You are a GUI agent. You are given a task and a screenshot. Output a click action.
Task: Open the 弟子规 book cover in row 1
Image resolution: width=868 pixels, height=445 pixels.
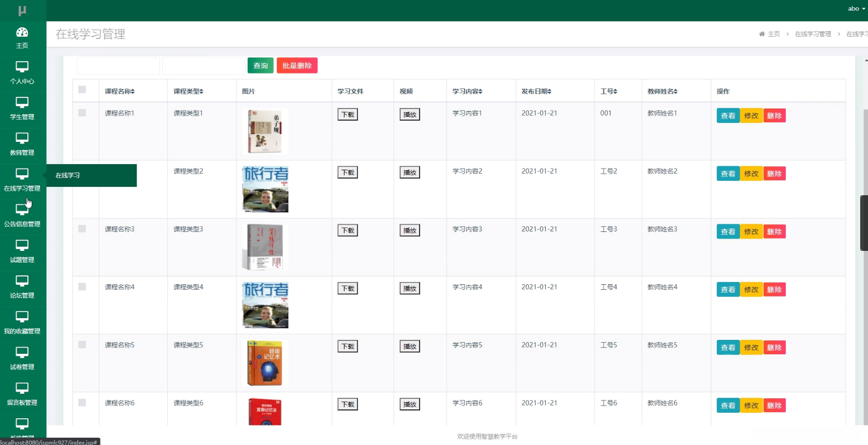coord(266,131)
